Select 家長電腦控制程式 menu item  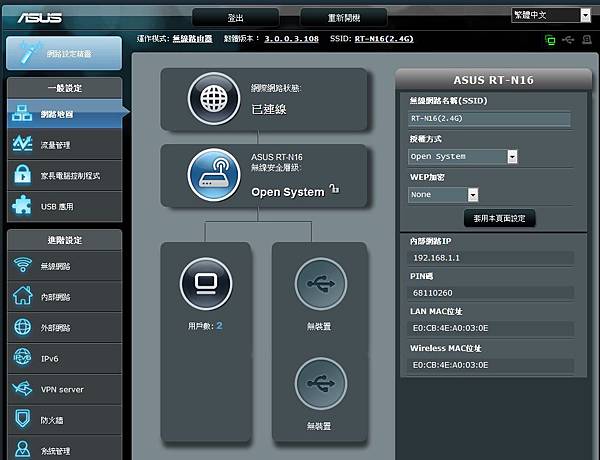point(64,175)
